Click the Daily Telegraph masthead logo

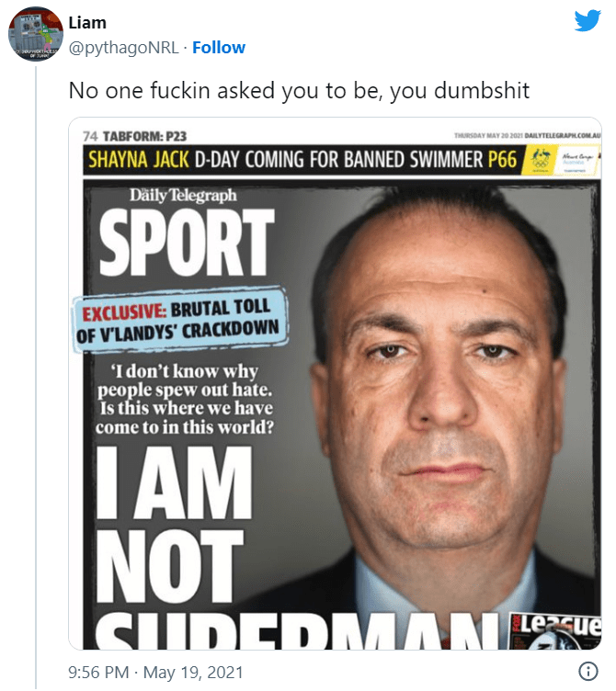coord(182,195)
